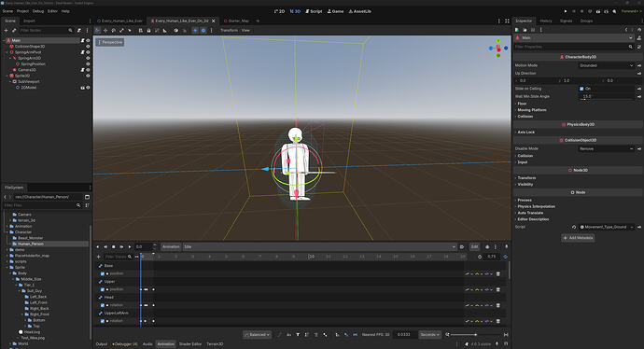Screen dimensions: 644x349
Task: Click the distraction-free mode expand icon
Action: coord(507,21)
